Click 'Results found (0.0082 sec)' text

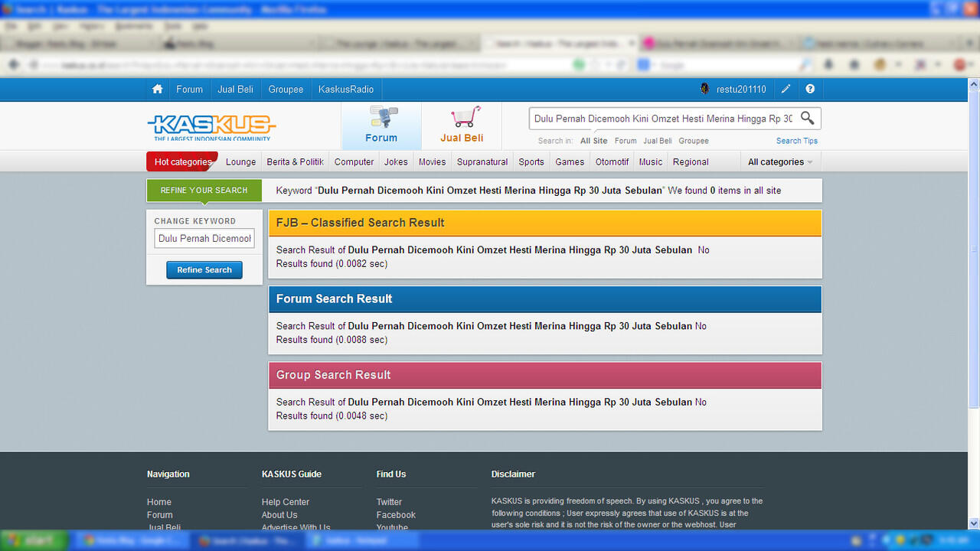pos(332,264)
